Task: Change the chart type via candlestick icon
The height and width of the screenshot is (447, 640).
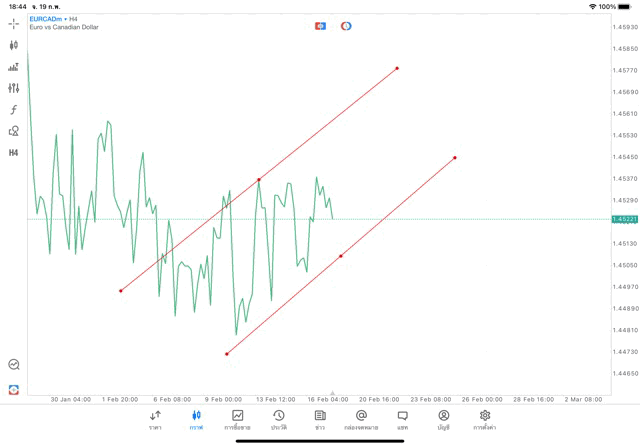Action: [13, 45]
